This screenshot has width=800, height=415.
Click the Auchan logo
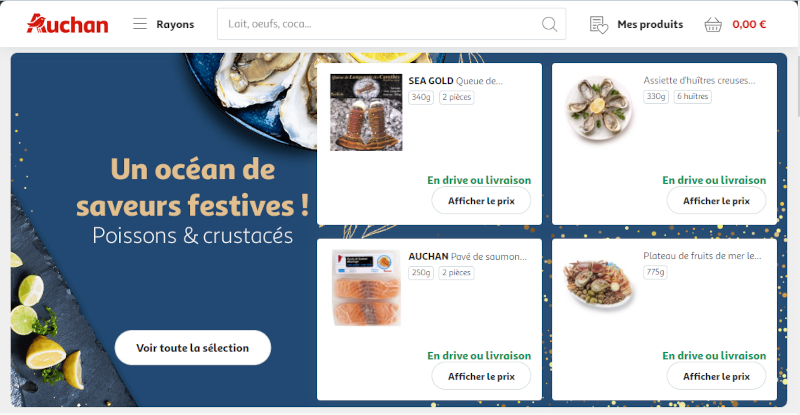tap(67, 24)
